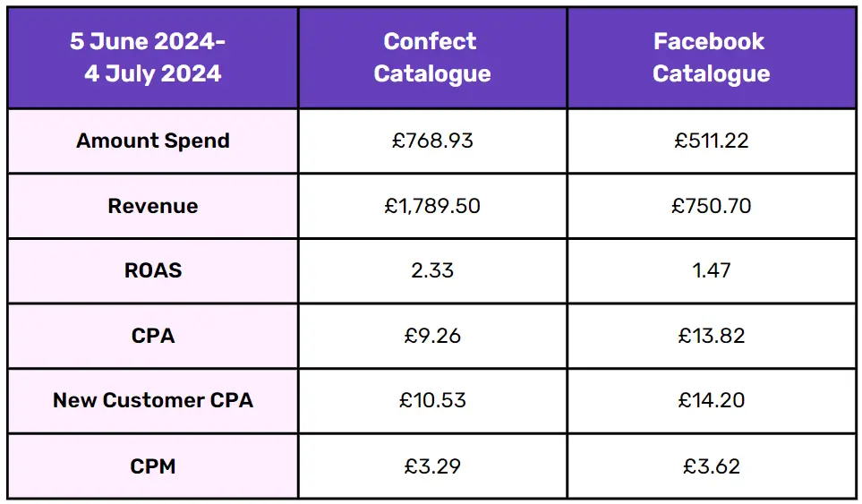Select the £750.70 revenue value
The image size is (862, 504).
point(711,206)
